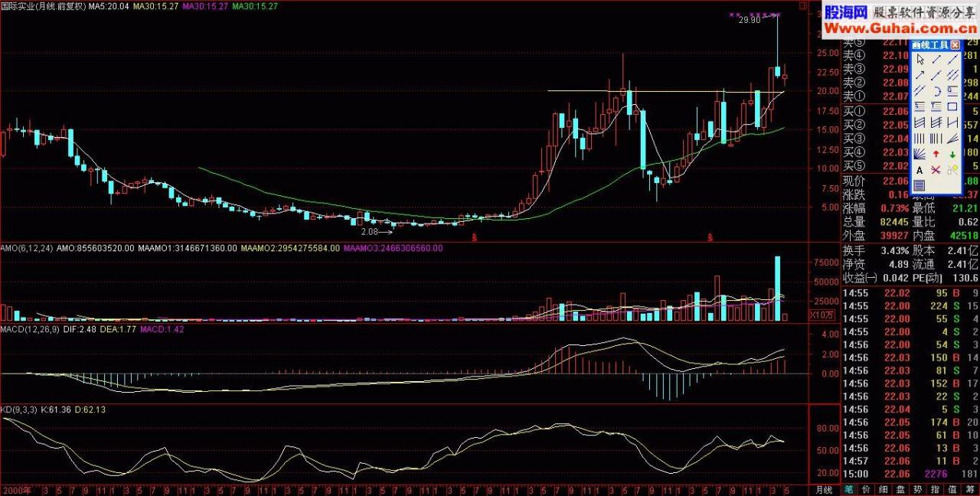
Task: Switch to the 笔 tab
Action: point(849,489)
